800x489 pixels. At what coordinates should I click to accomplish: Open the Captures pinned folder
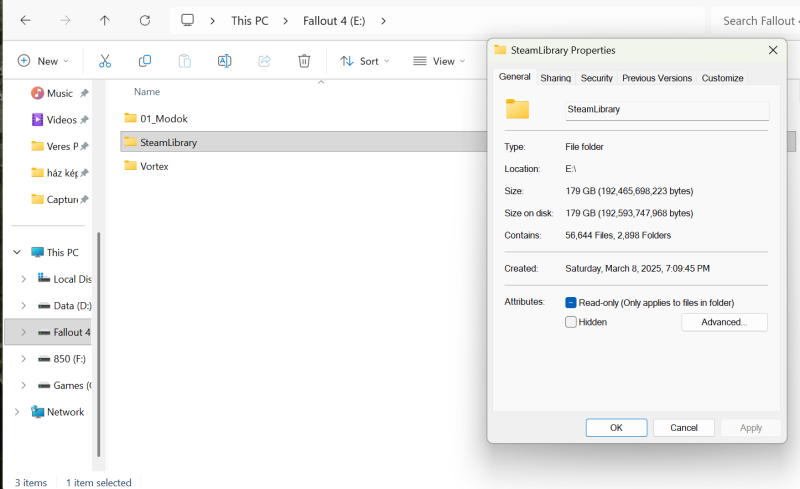pos(59,200)
